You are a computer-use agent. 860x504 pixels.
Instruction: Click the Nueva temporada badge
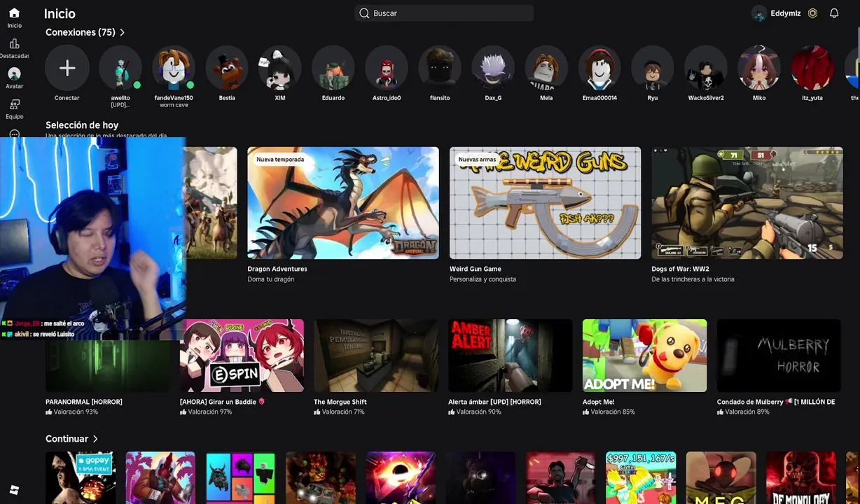280,160
